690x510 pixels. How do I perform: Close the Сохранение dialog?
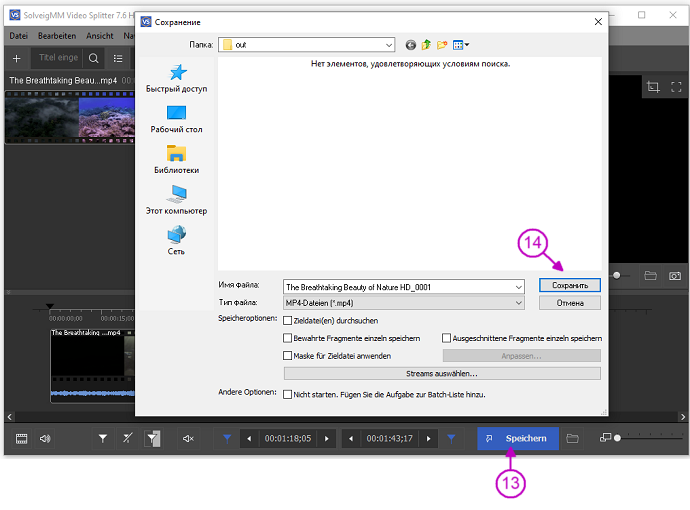point(598,22)
